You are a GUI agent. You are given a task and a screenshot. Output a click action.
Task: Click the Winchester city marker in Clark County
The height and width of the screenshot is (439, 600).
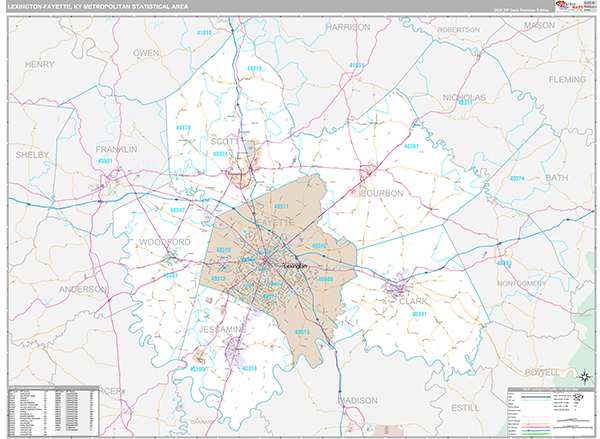pyautogui.click(x=400, y=291)
